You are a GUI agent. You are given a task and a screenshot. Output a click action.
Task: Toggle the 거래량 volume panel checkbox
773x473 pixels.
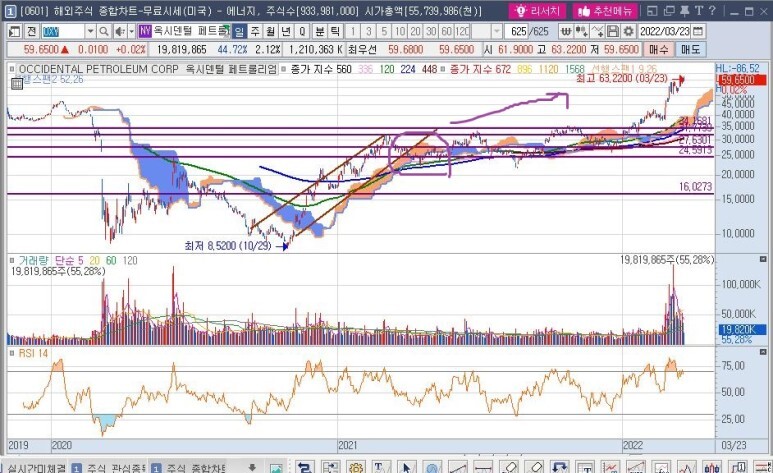tap(12, 260)
